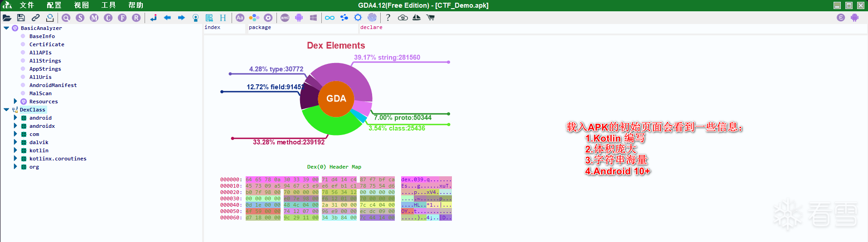Click the chain link toolbar icon

point(35,18)
